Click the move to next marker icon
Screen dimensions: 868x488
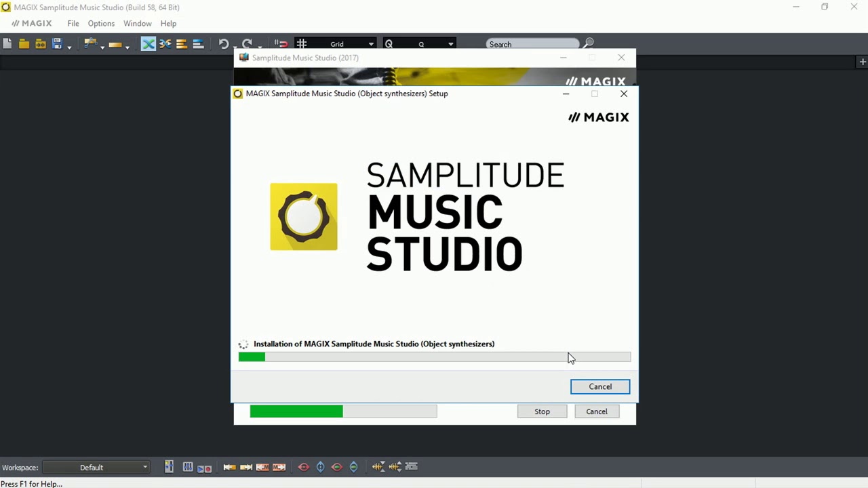(246, 466)
